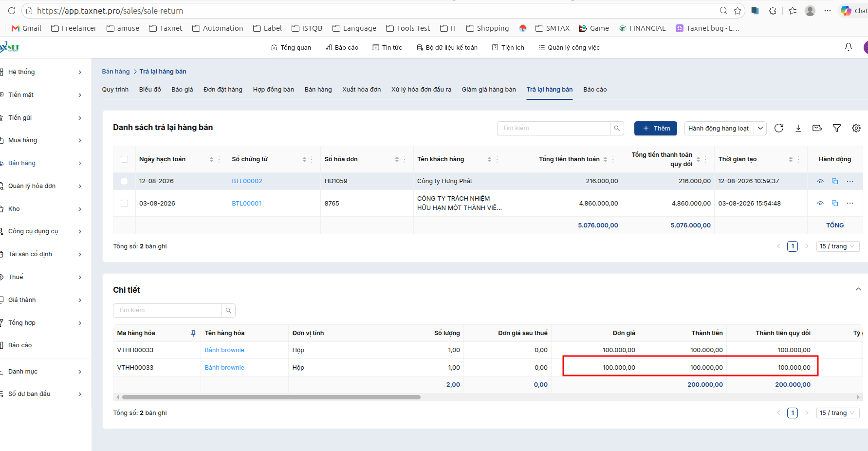Tick checkbox for 03-08-2026 row
This screenshot has height=451, width=868.
tap(125, 203)
